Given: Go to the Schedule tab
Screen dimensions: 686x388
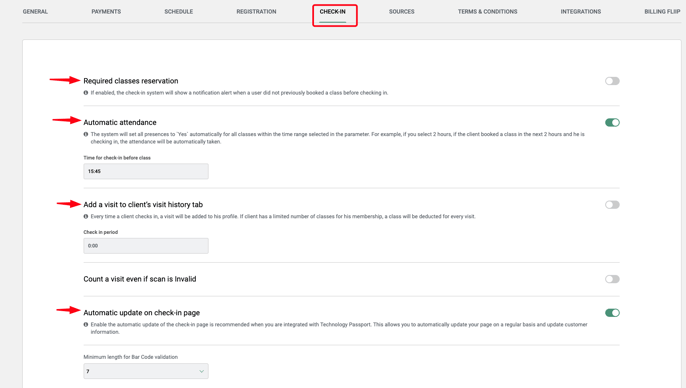Looking at the screenshot, I should coord(178,12).
